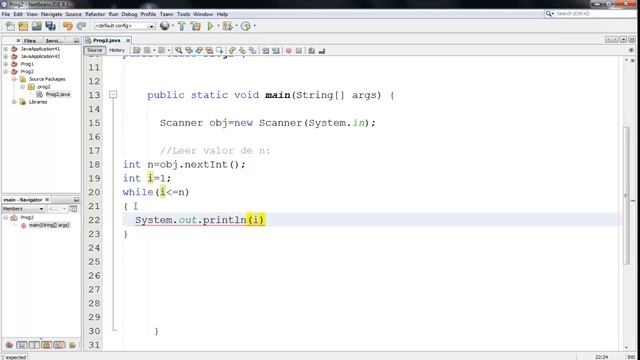
Task: Toggle Show Inner Classes filter in Navigator
Action: [59, 345]
